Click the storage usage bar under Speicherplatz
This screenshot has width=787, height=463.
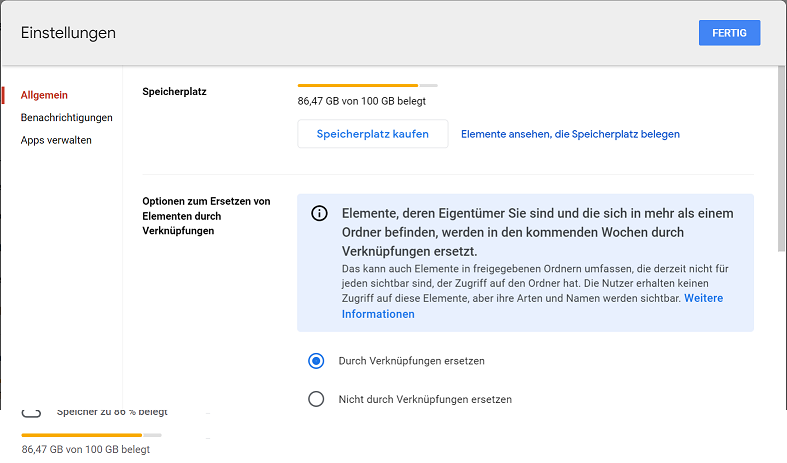(367, 86)
